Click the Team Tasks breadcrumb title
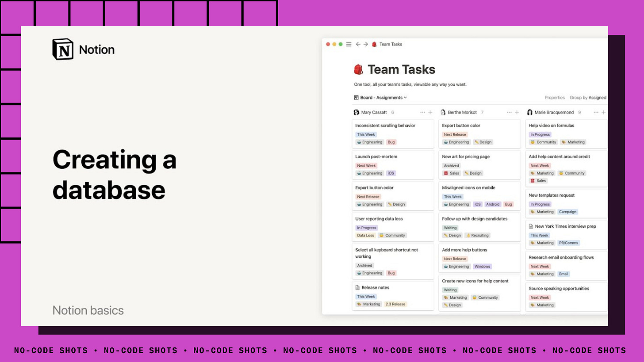 (391, 44)
